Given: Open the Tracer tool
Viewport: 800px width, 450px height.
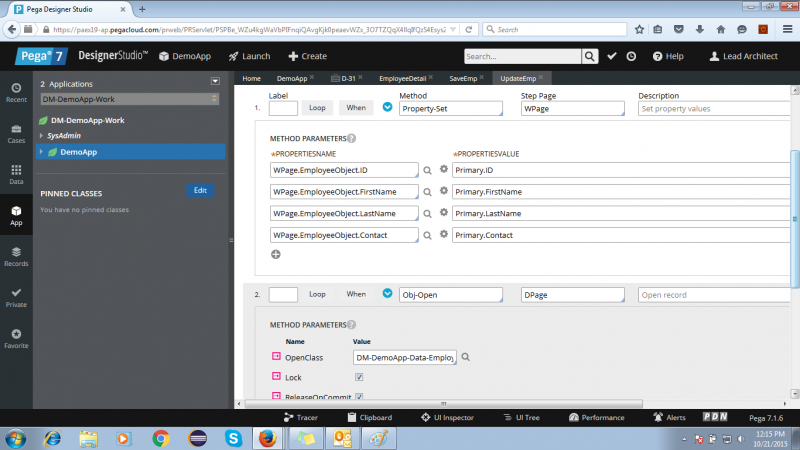Looking at the screenshot, I should tap(301, 417).
